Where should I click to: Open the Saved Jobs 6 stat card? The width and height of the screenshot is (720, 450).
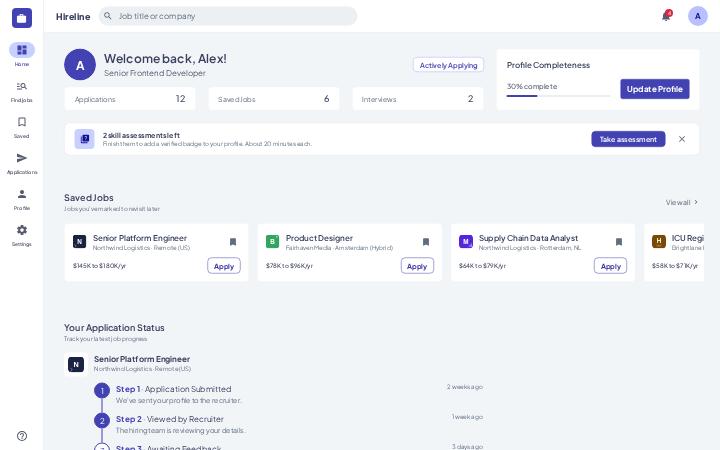point(274,99)
